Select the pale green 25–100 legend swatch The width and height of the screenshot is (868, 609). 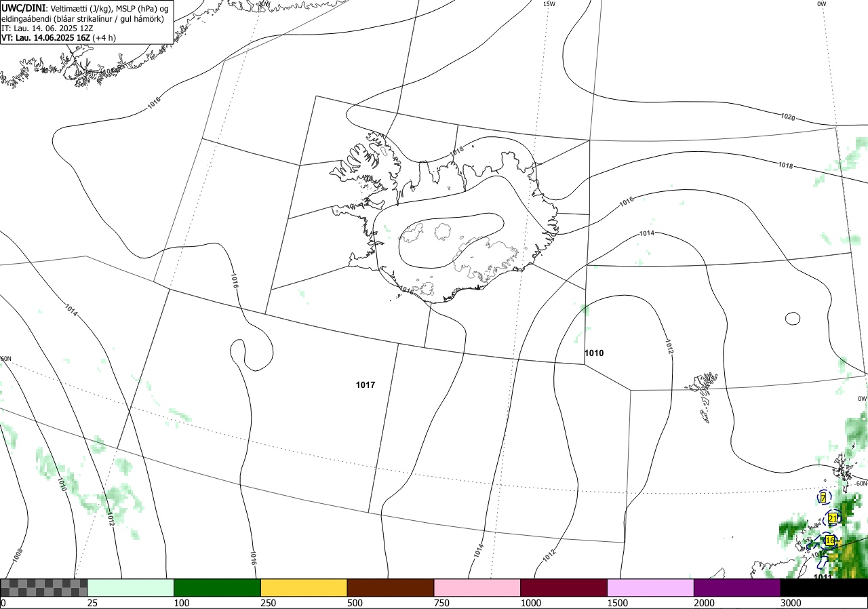131,587
